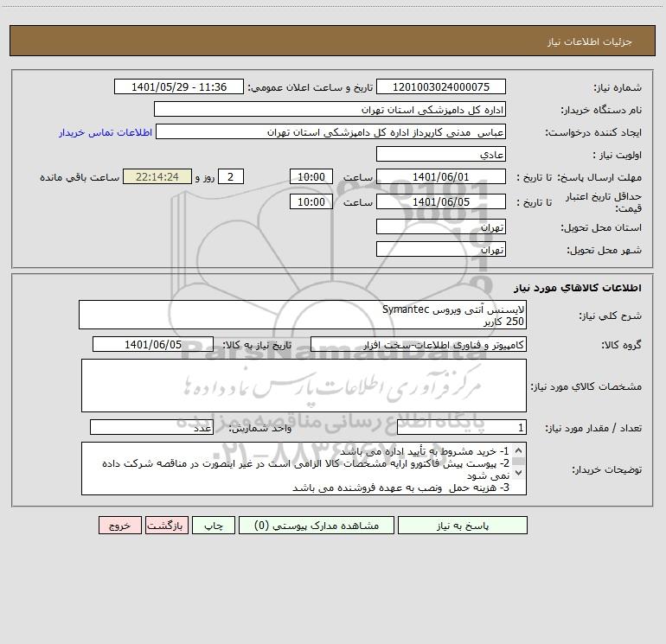This screenshot has width=666, height=644.
Task: Click note line 3 هزینه حمل ونصب
Action: (400, 488)
